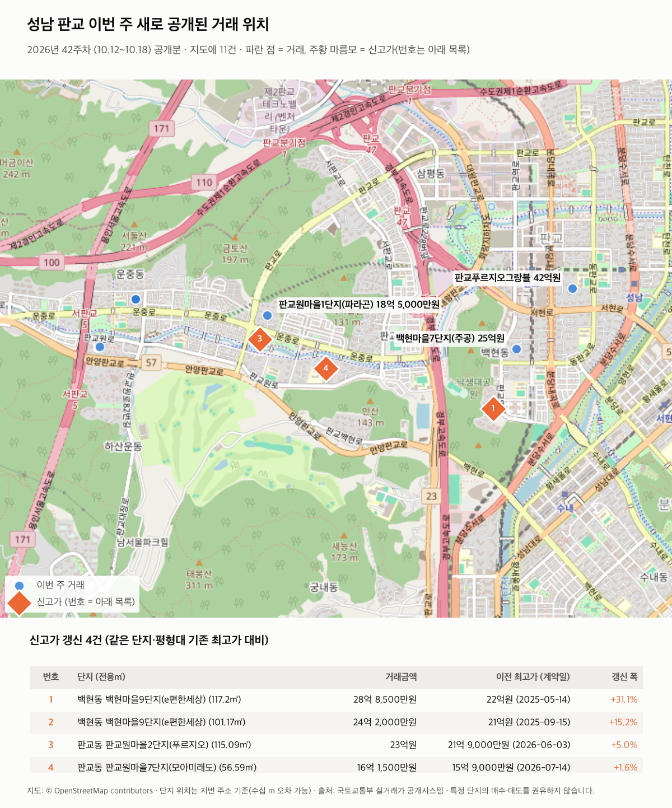The height and width of the screenshot is (808, 672).
Task: Click legend text 이번 주 거래
Action: (x=60, y=585)
